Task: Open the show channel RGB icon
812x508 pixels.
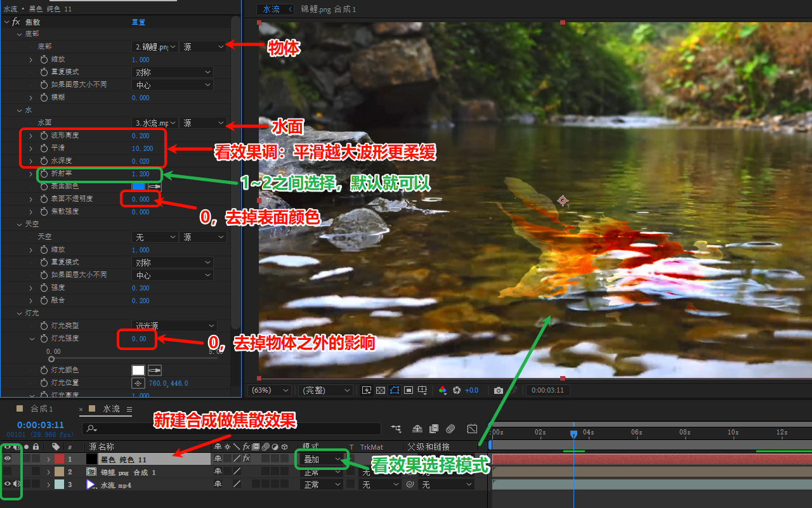Action: coord(443,390)
